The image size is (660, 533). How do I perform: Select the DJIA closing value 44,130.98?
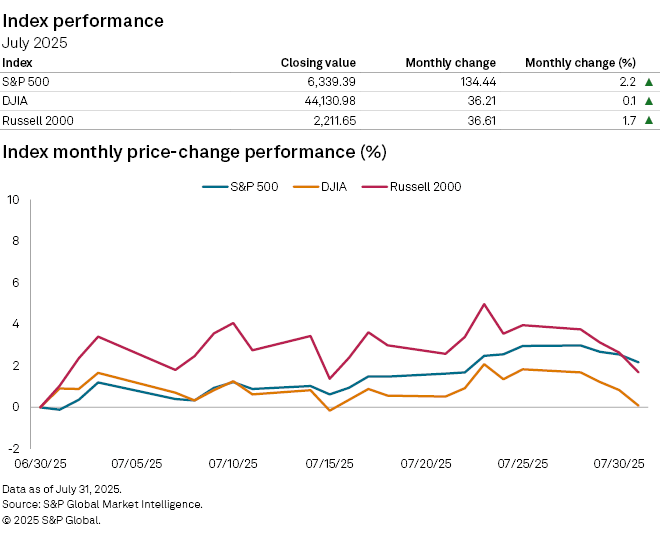tap(321, 101)
